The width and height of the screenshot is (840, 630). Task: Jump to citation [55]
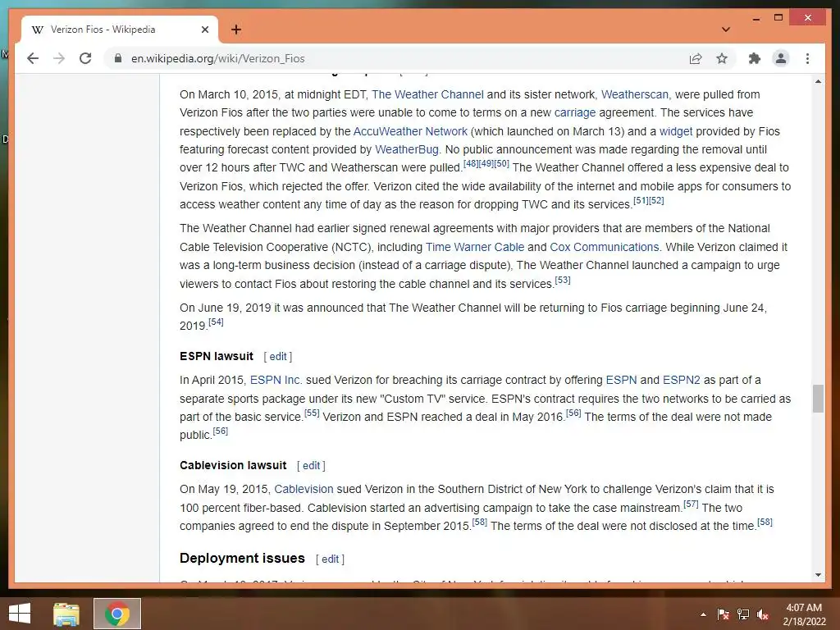[312, 413]
